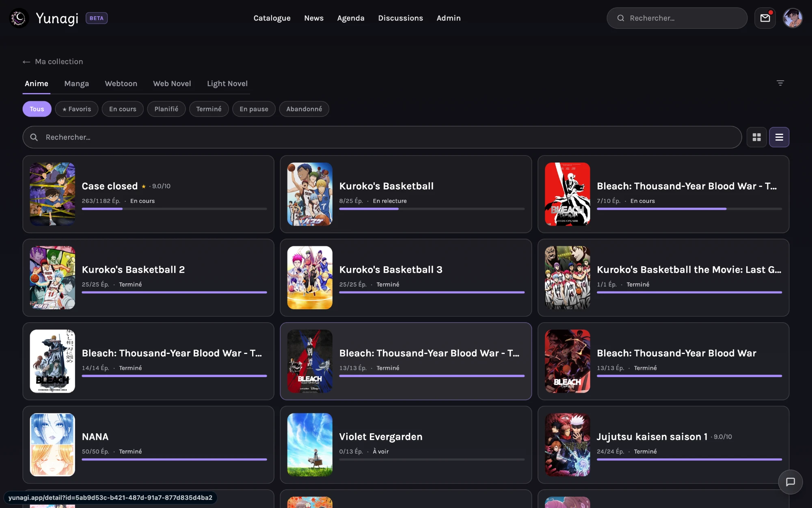Open the user profile avatar

click(x=793, y=18)
